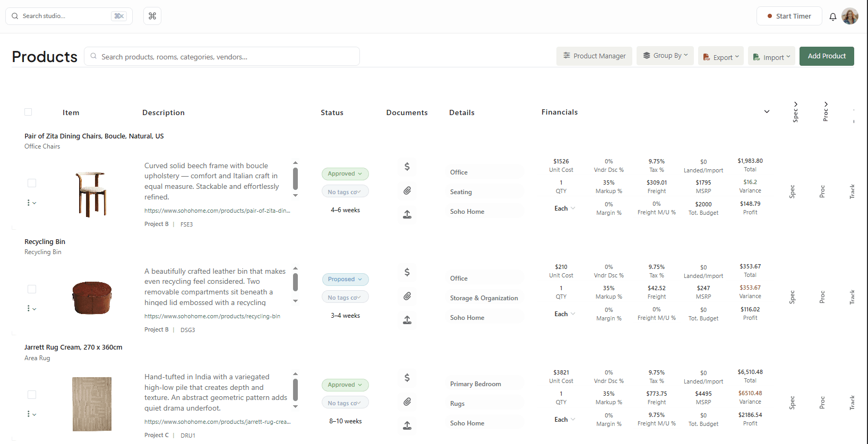Open the Proc tab for Zita Chairs
Viewport: 868px width, 444px height.
pyautogui.click(x=822, y=191)
